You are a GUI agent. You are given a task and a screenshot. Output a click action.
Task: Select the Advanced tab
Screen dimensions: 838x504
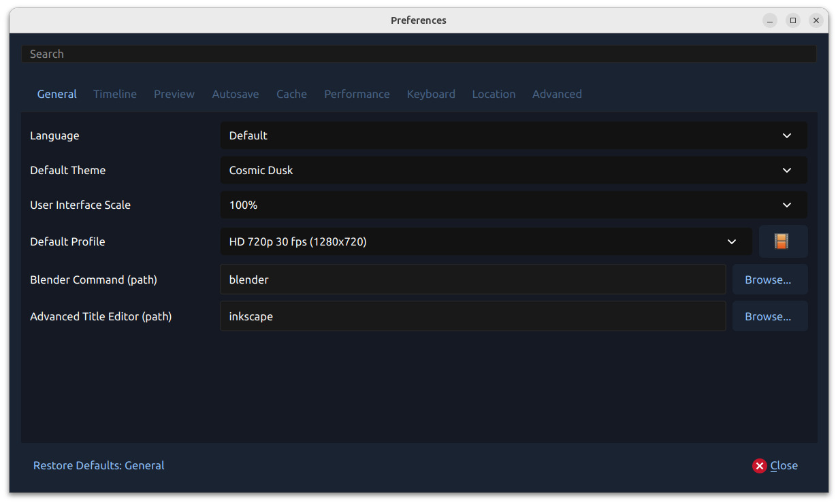click(x=557, y=94)
